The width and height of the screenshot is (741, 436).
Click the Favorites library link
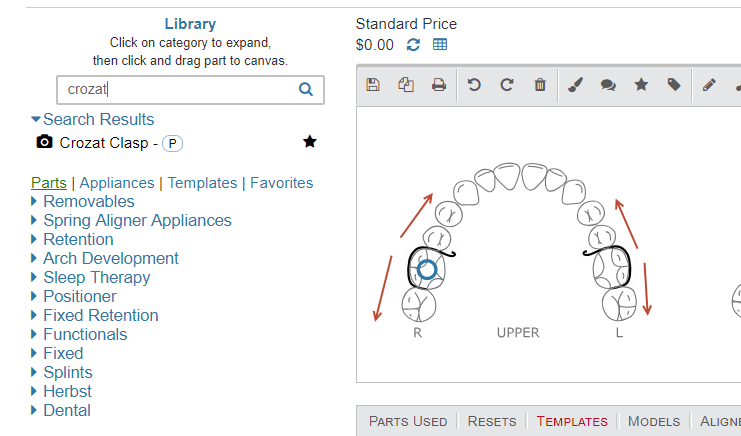pos(281,183)
